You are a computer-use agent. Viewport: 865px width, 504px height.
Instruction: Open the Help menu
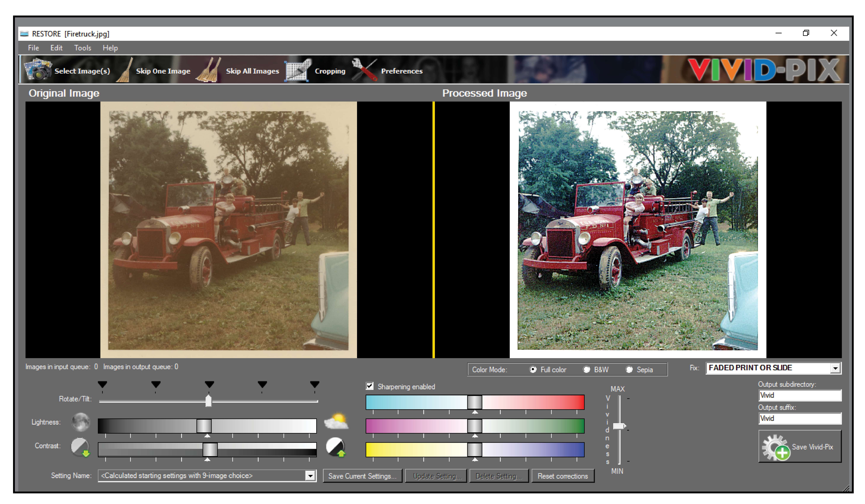pyautogui.click(x=110, y=48)
